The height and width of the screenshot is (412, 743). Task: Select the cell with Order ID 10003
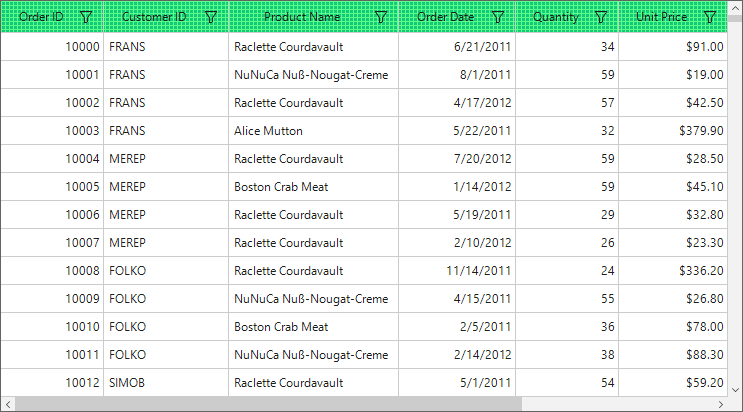52,130
